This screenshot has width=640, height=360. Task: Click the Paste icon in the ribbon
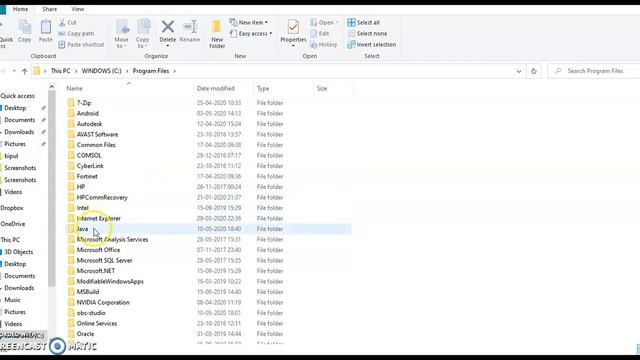tap(46, 27)
